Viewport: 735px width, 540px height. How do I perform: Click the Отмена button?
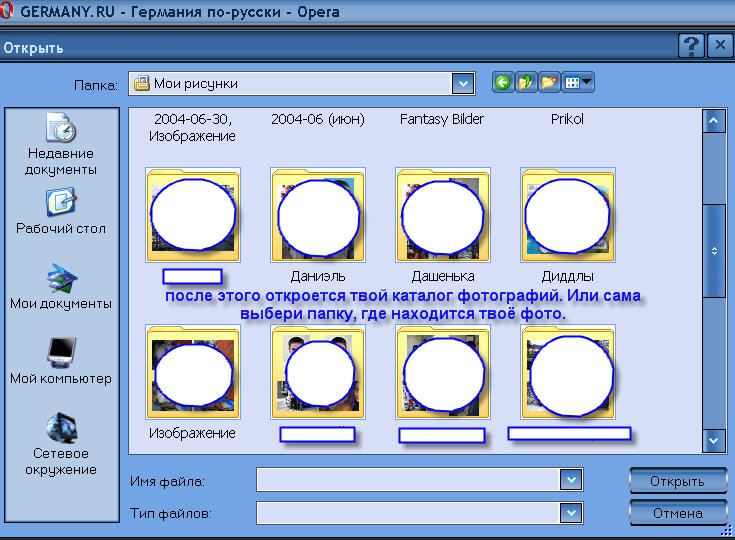(678, 513)
